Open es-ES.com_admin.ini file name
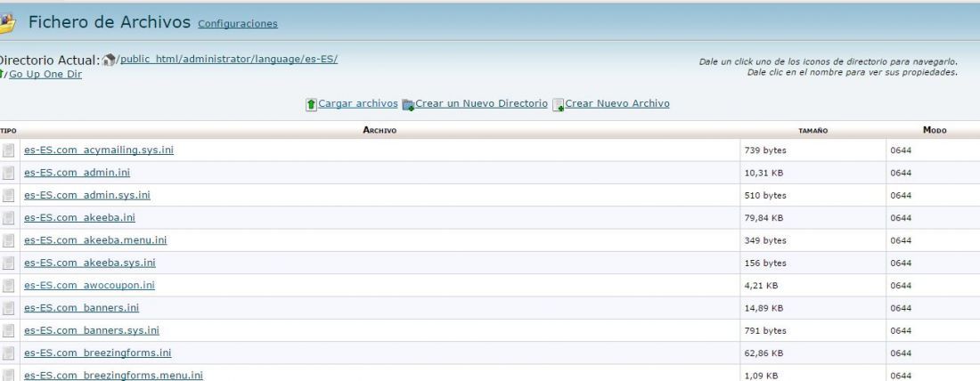This screenshot has height=381, width=980. pyautogui.click(x=77, y=173)
